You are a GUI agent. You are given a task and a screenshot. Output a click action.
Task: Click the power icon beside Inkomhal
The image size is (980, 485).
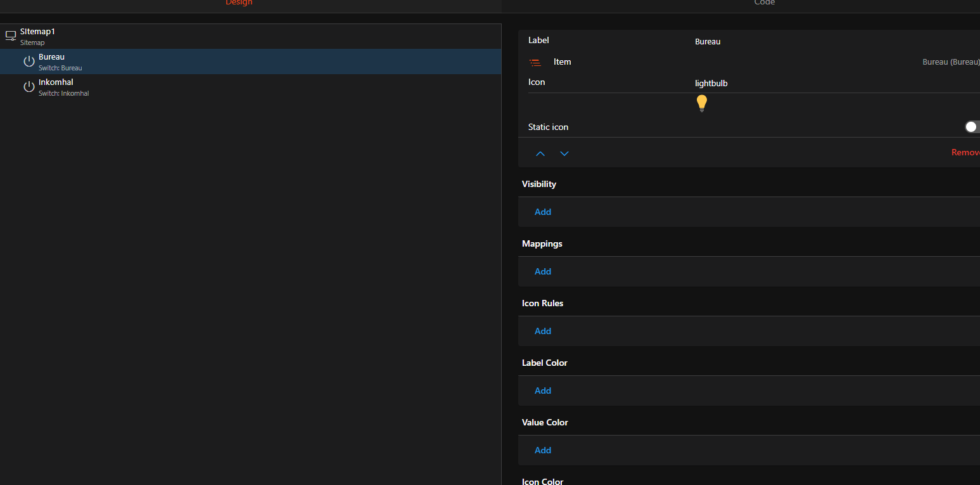click(29, 87)
